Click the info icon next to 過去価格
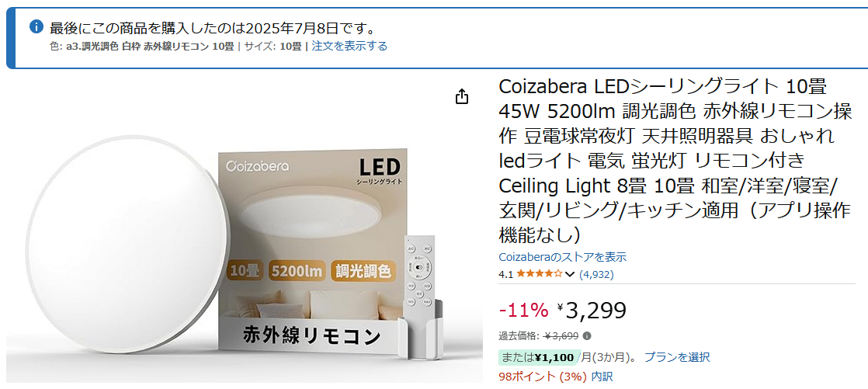868x389 pixels. 587,336
